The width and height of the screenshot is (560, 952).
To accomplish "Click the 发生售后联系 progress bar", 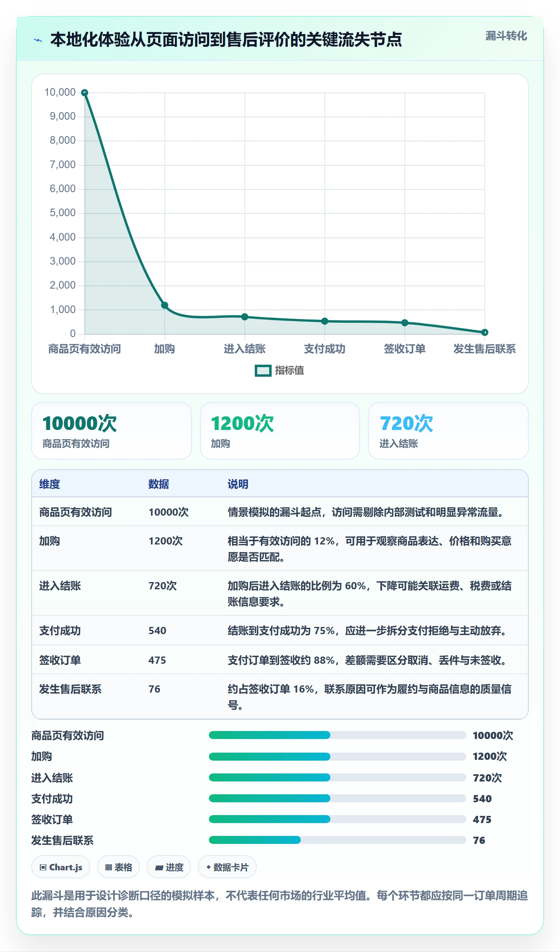I will [x=337, y=840].
